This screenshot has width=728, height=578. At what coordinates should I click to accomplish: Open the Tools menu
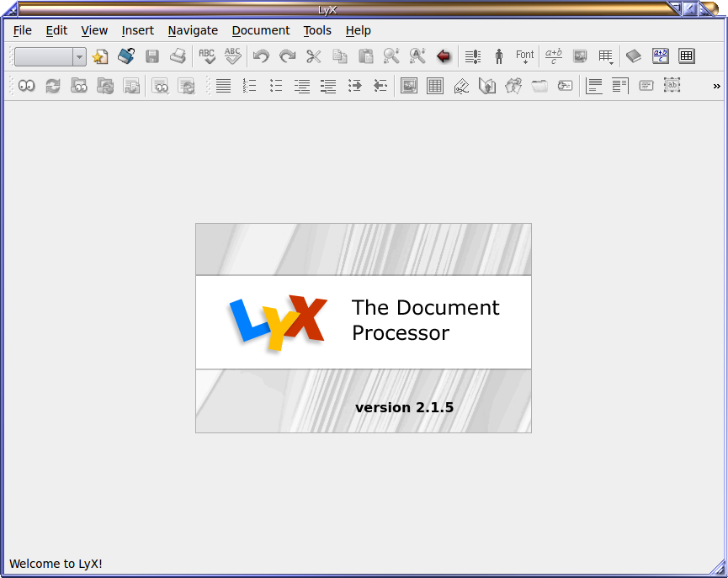click(317, 30)
